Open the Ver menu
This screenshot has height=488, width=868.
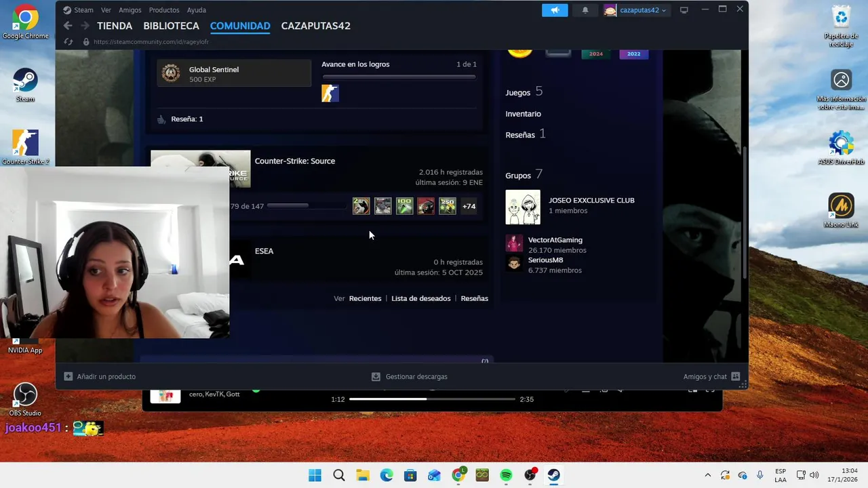tap(106, 10)
